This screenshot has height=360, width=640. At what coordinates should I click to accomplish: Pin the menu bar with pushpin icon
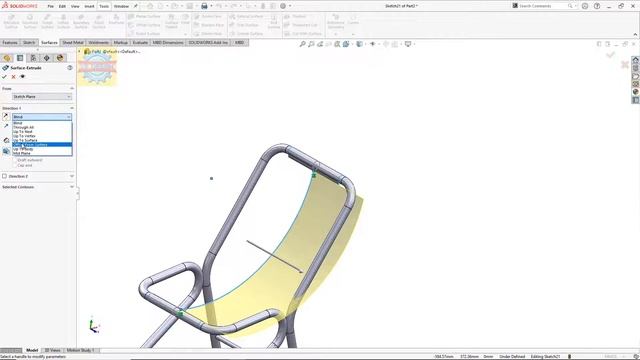pos(136,6)
